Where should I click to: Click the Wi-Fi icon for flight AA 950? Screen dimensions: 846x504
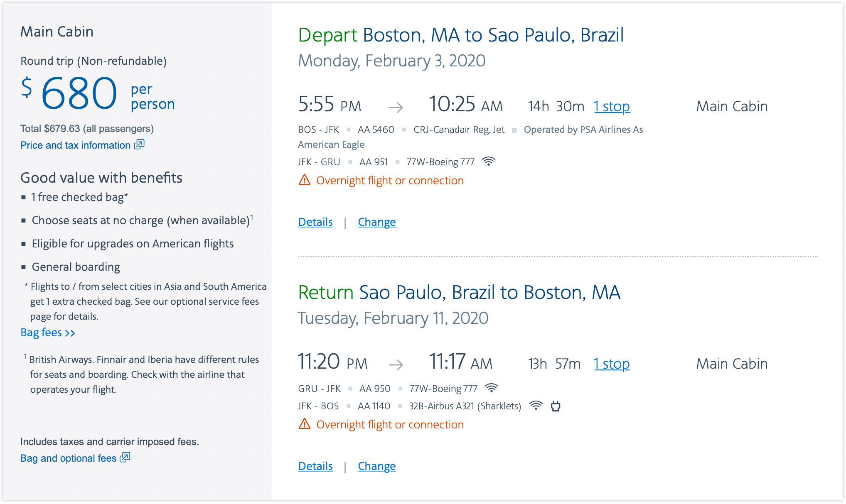[492, 388]
